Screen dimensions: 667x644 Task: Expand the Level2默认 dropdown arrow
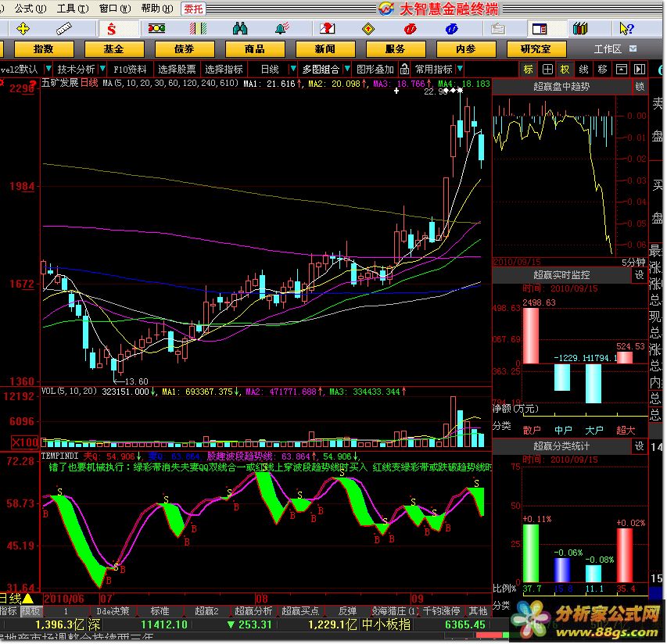coord(48,69)
